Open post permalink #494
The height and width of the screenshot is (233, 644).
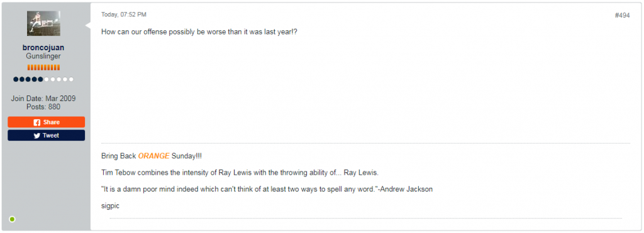tap(622, 16)
